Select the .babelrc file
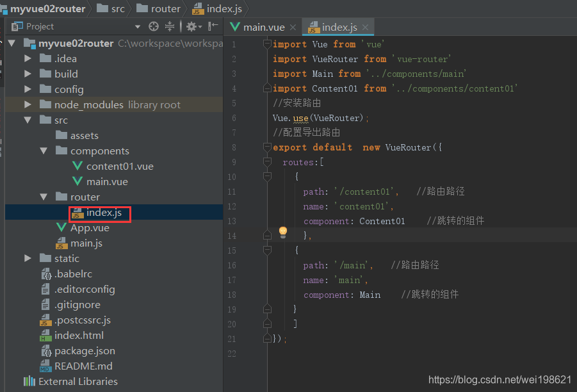Screen dimensions: 577x392 click(73, 274)
